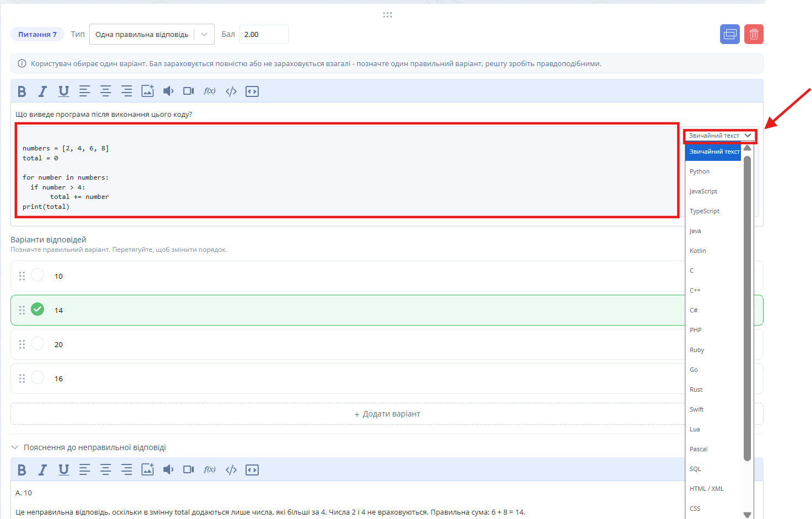Viewport: 812px width, 519px height.
Task: Choose Ruby from the language list
Action: pyautogui.click(x=713, y=350)
